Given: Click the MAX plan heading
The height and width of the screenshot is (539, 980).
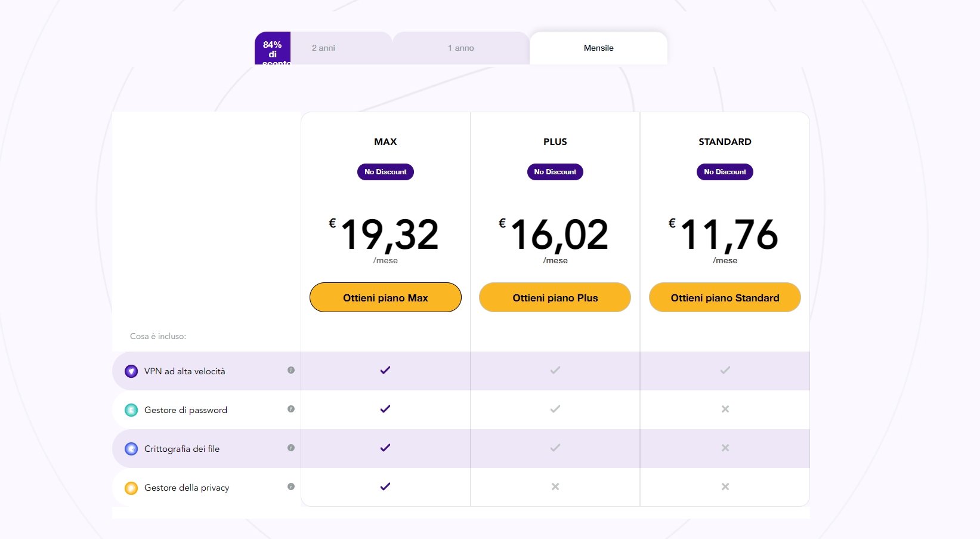Looking at the screenshot, I should point(385,141).
